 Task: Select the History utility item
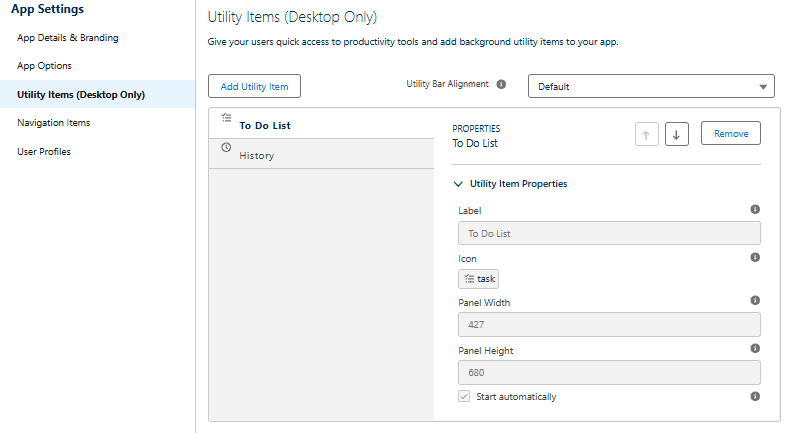coord(256,156)
